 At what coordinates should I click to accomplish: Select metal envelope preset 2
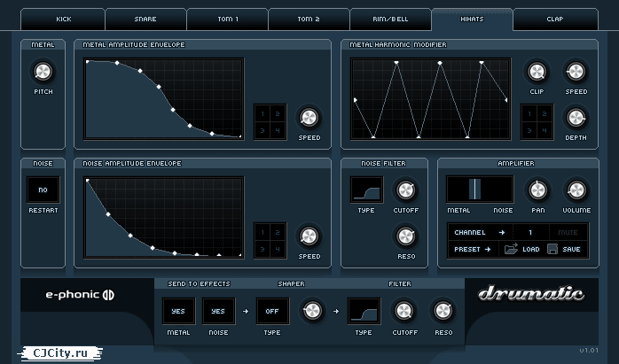[278, 114]
